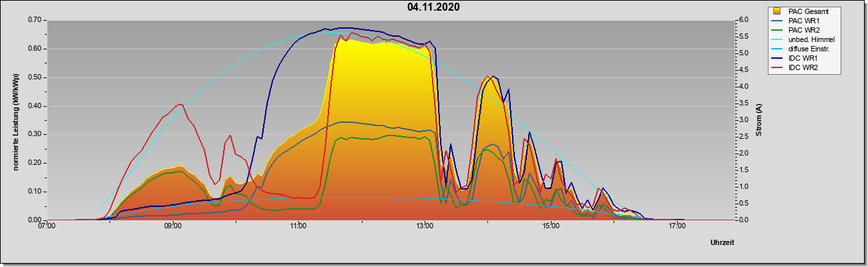Click the 6.0 right axis value
Image resolution: width=868 pixels, height=267 pixels.
(x=742, y=20)
